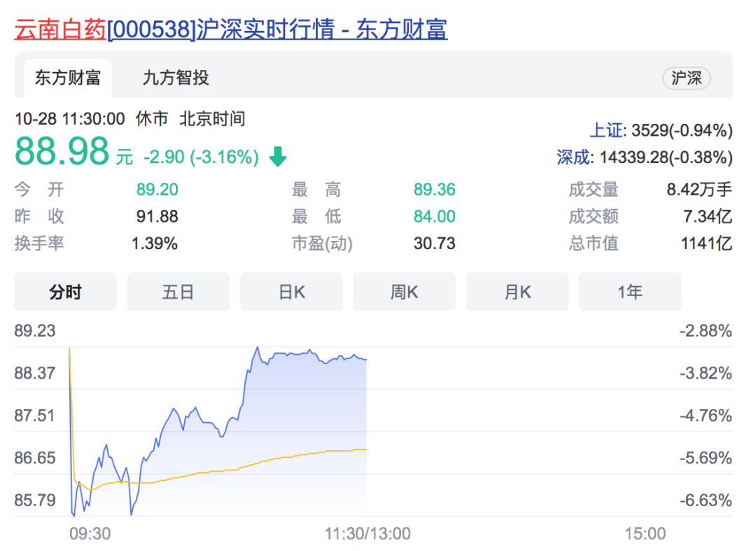Screen dimensions: 756x551
Task: Select the 五日 chart tab
Action: coord(178,292)
